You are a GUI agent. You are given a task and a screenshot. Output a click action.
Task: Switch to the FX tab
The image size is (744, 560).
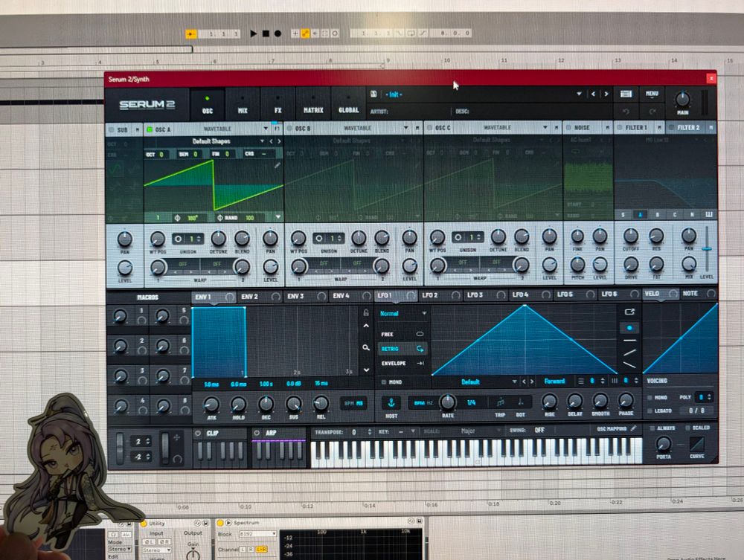(x=278, y=104)
